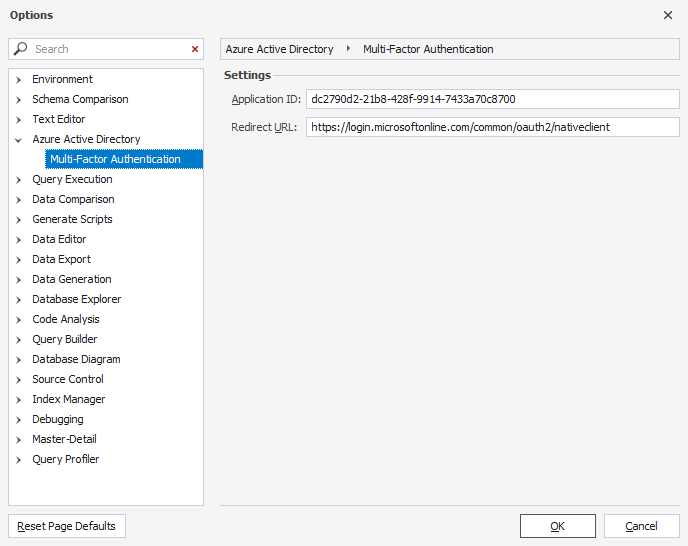The width and height of the screenshot is (688, 546).
Task: Expand the Database Explorer chevron
Action: coord(18,300)
